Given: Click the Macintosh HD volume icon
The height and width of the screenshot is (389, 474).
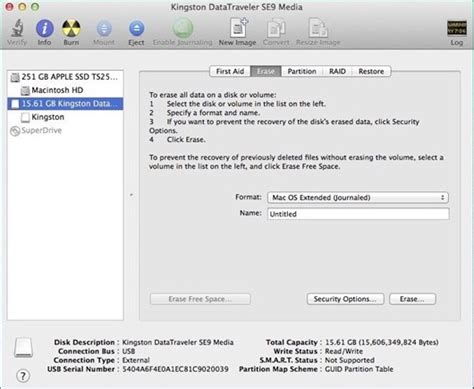Looking at the screenshot, I should (x=25, y=90).
